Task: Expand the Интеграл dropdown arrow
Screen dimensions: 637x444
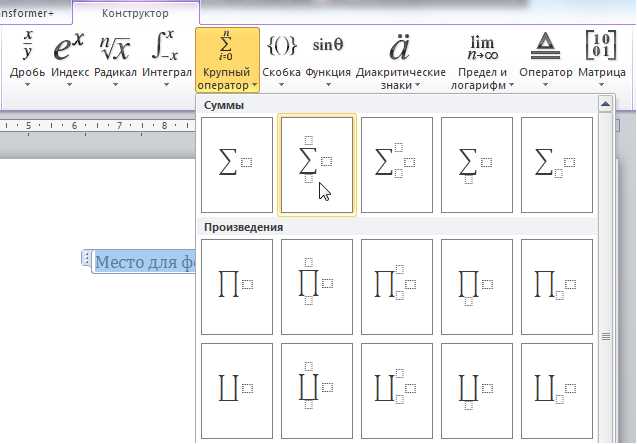Action: click(x=167, y=84)
